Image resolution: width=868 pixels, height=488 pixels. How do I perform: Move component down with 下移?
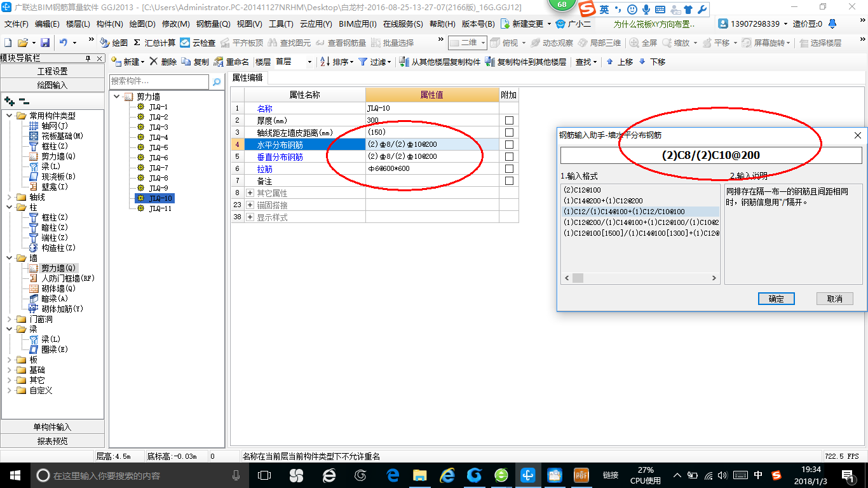tap(652, 62)
